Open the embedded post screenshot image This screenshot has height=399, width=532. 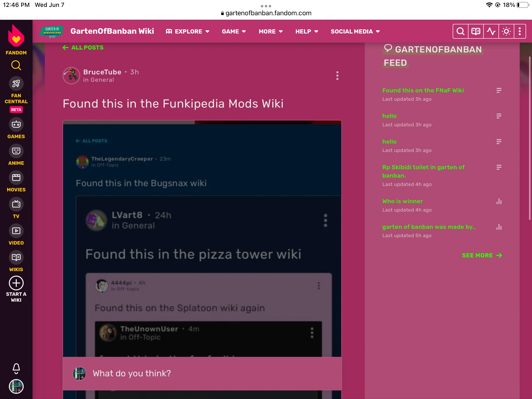click(x=202, y=236)
